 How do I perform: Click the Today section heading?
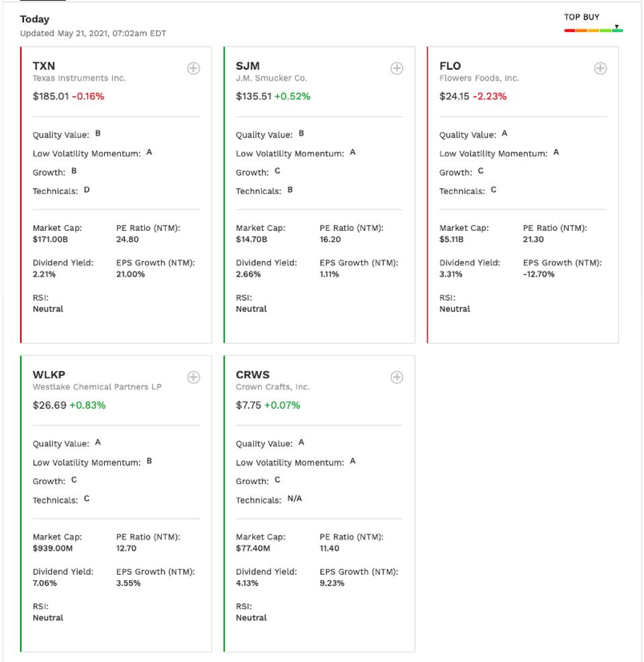[35, 19]
